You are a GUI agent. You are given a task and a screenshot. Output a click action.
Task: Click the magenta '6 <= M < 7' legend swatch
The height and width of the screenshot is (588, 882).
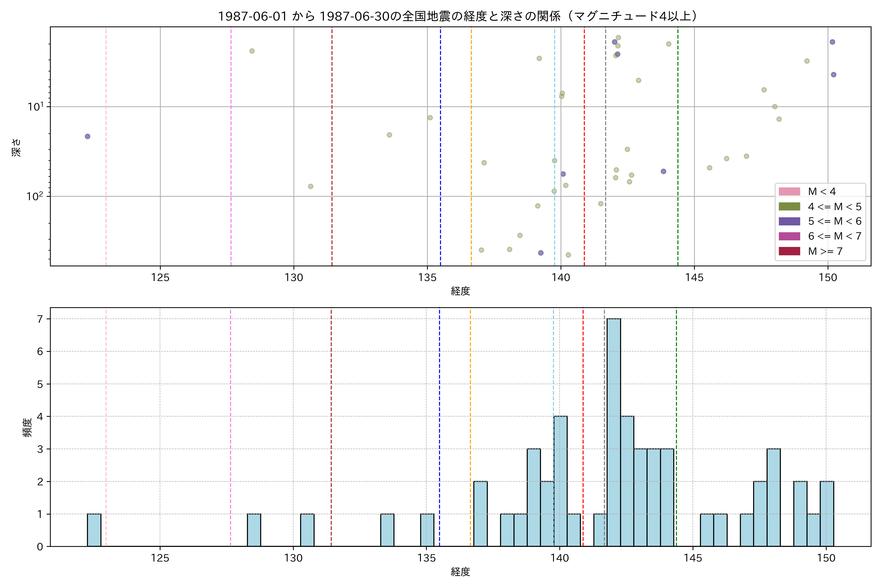coord(789,236)
